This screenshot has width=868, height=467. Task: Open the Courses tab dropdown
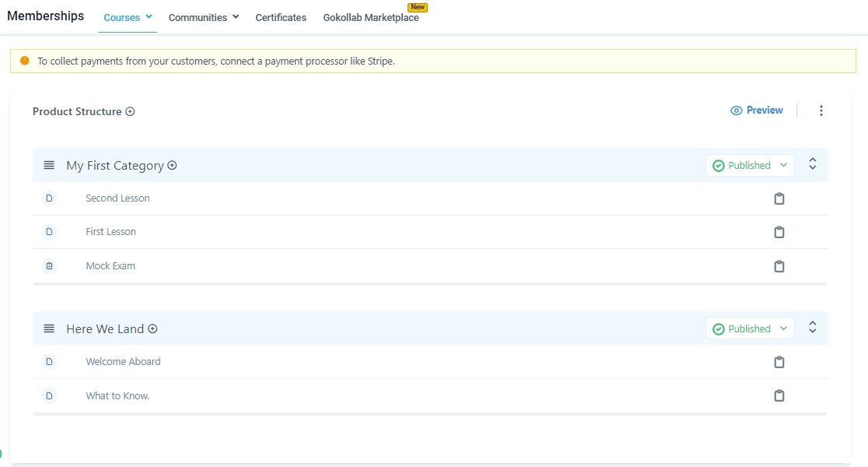coord(128,17)
